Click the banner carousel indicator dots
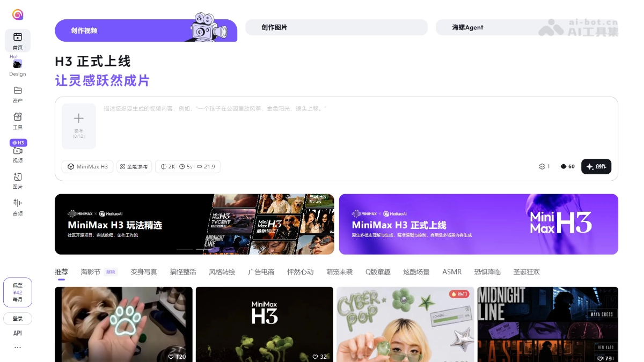 click(194, 249)
